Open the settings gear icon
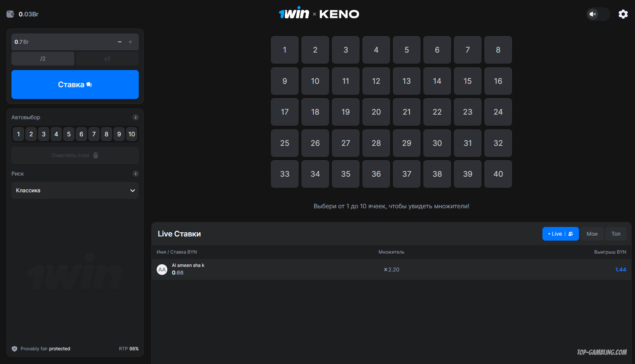 623,14
